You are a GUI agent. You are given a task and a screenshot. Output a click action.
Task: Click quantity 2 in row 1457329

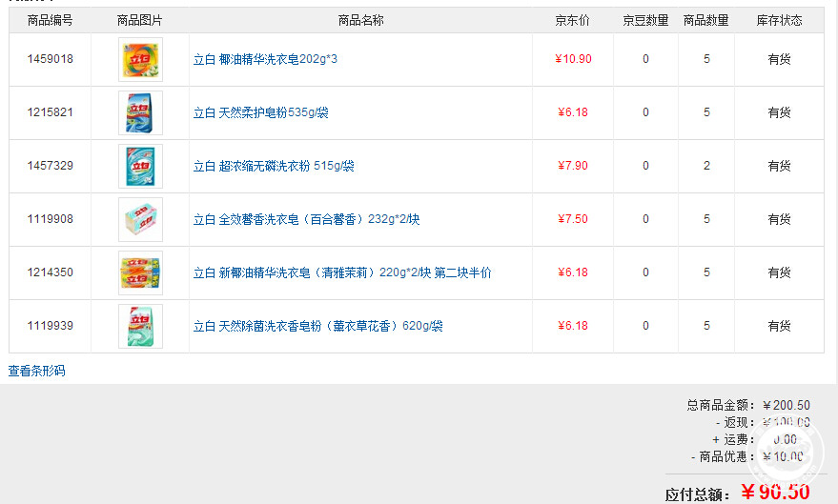click(x=706, y=166)
